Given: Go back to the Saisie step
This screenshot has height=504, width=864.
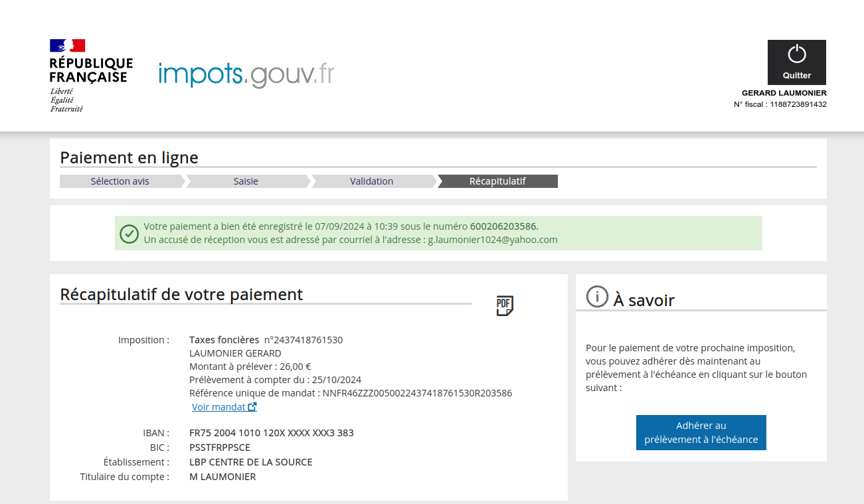Looking at the screenshot, I should coord(246,181).
